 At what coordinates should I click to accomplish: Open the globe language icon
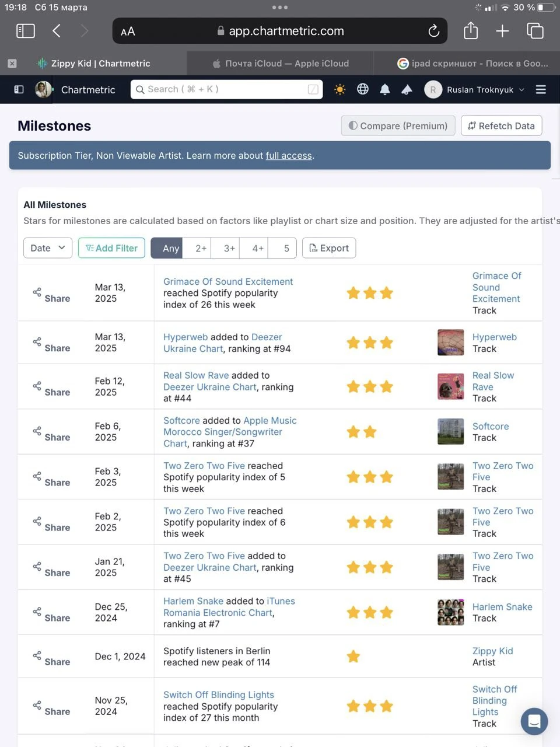tap(363, 89)
